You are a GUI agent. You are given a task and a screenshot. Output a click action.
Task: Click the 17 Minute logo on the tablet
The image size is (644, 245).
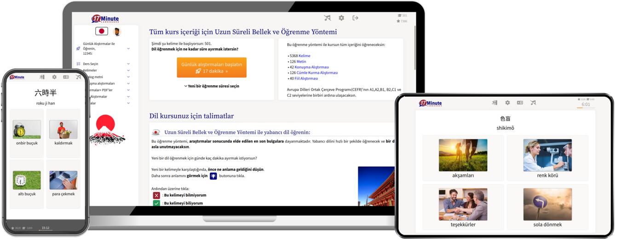click(x=431, y=103)
